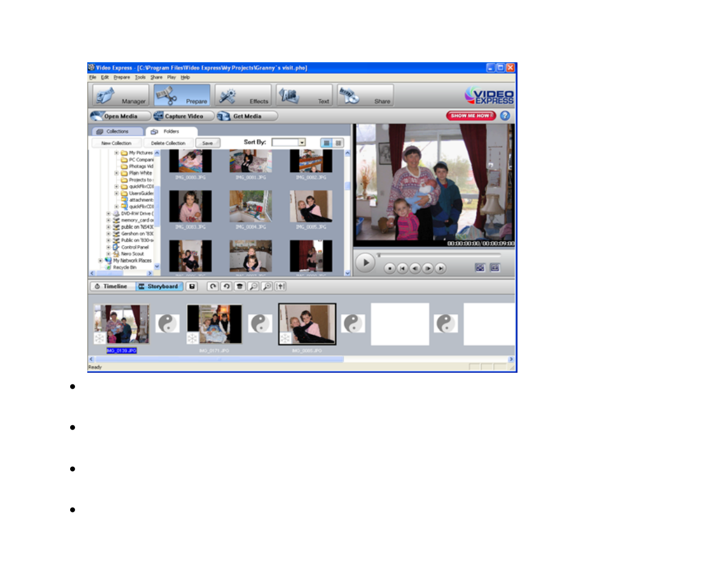Open the Edit menu
728x582 pixels.
click(105, 77)
